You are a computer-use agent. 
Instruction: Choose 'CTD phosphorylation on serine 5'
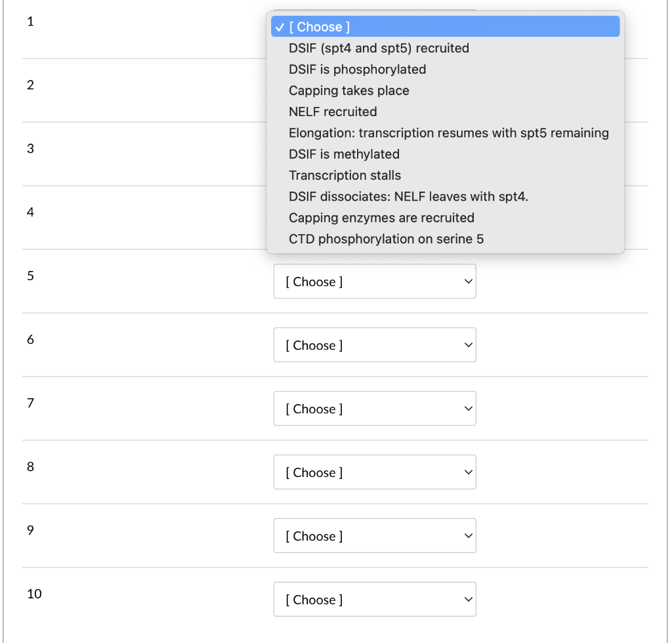(446, 239)
